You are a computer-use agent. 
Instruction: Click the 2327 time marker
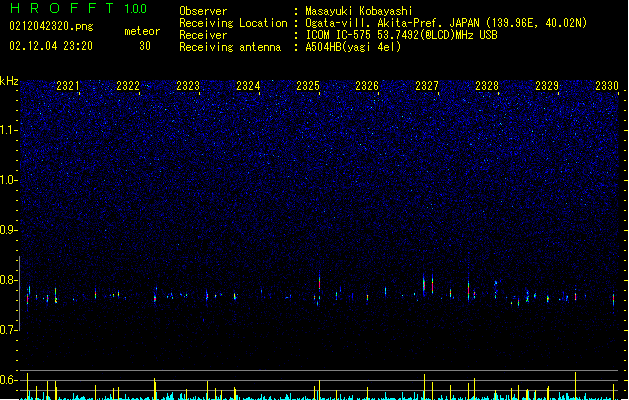point(427,85)
